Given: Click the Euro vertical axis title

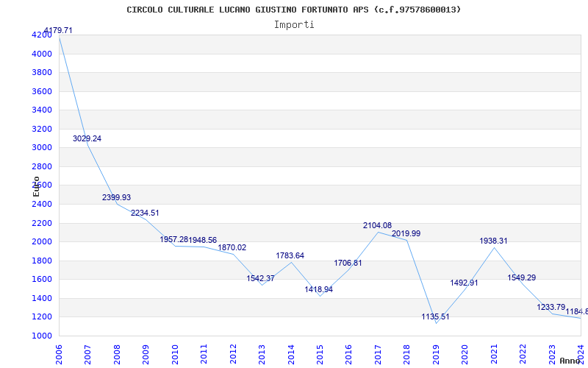Looking at the screenshot, I should pyautogui.click(x=36, y=186).
